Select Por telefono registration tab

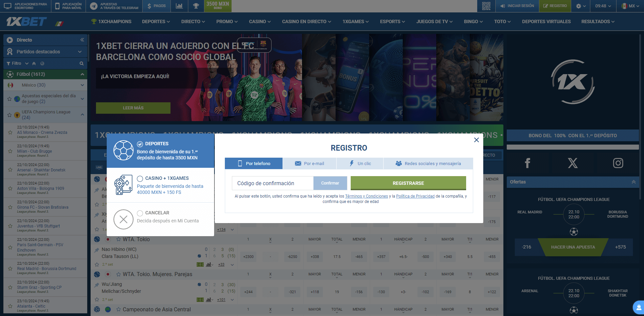[x=254, y=163]
